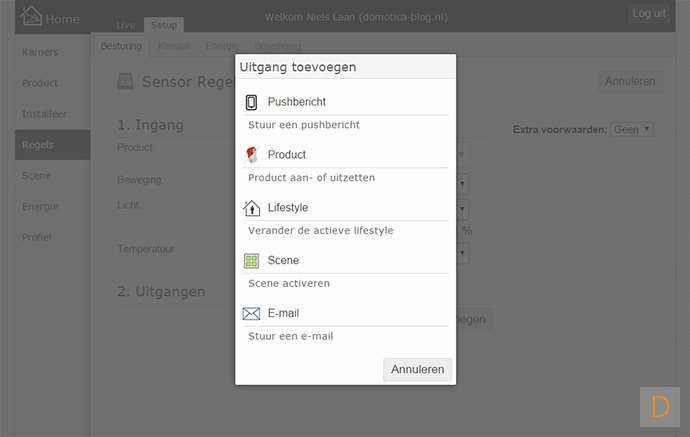Click the orange D logo badge
Screen dimensions: 690x437
[659, 406]
